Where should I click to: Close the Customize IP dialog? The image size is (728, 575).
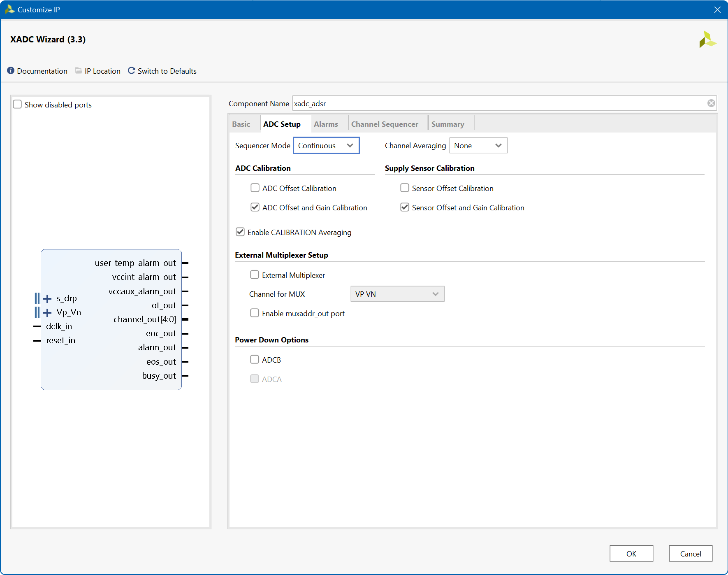point(717,9)
